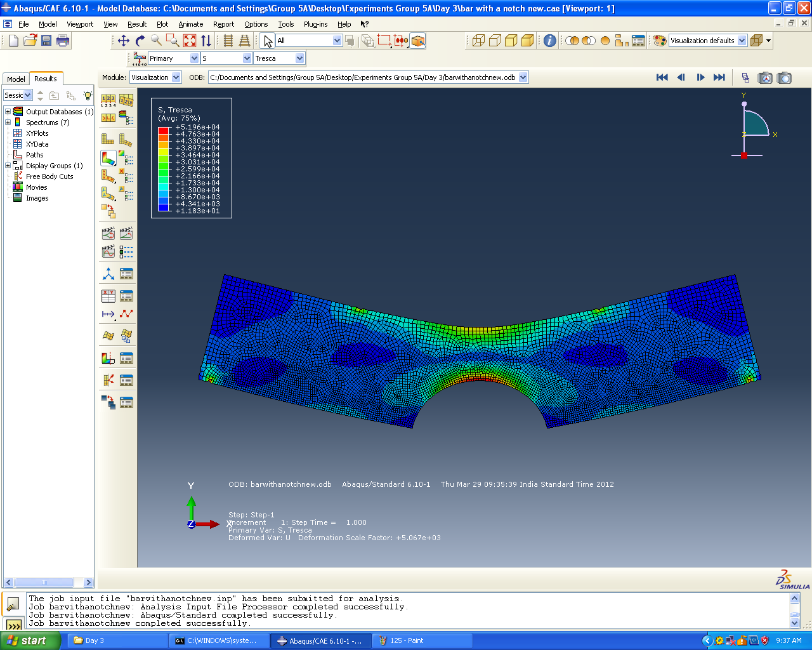This screenshot has width=812, height=650.
Task: Toggle the selection arrow tool
Action: click(268, 41)
